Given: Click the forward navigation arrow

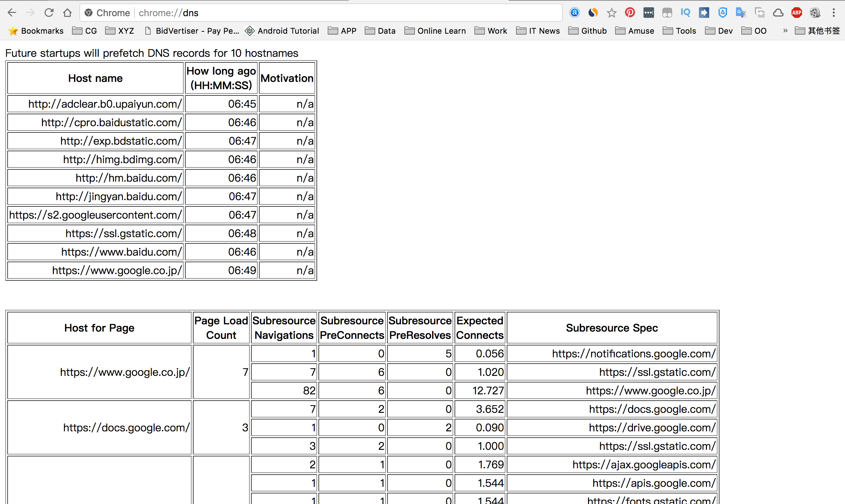Looking at the screenshot, I should tap(31, 13).
